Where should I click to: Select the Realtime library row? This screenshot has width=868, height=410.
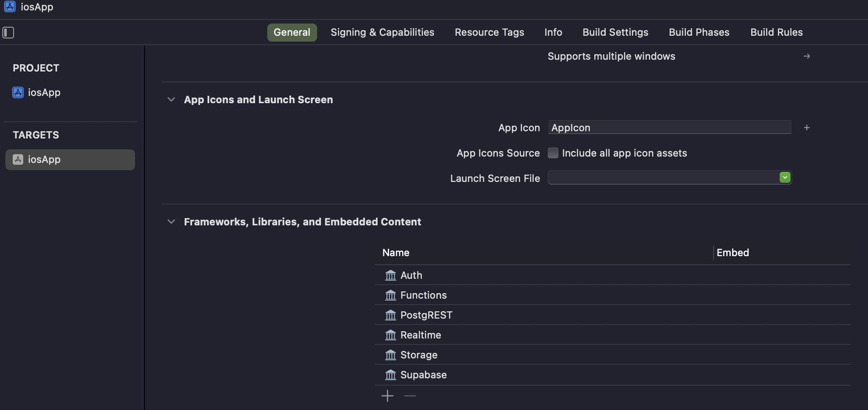click(x=613, y=335)
